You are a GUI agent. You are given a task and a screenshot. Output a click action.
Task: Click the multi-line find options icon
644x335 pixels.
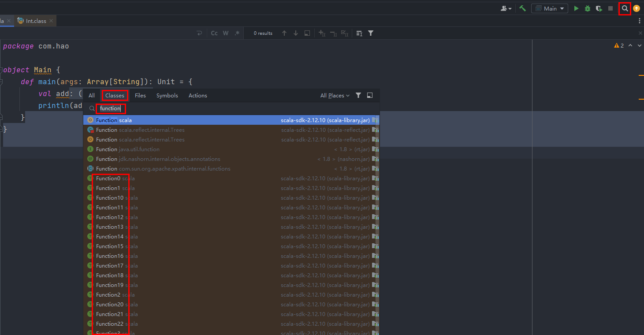[359, 33]
